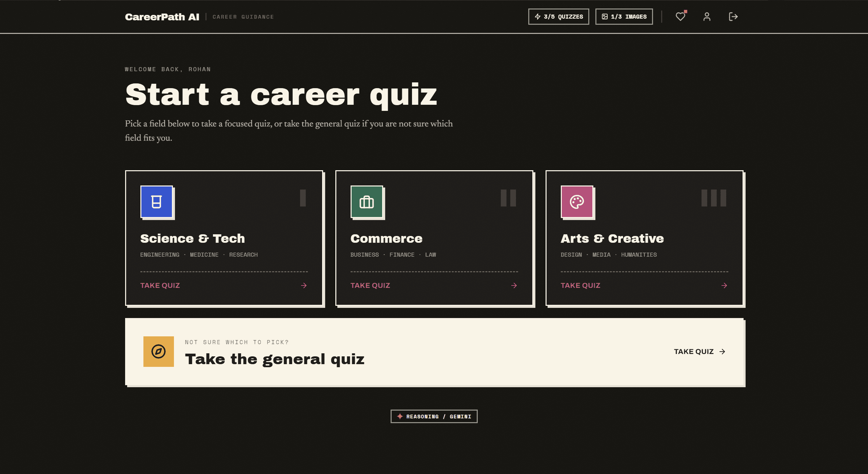This screenshot has width=868, height=474.
Task: Click the yellow compass icon
Action: tap(159, 352)
